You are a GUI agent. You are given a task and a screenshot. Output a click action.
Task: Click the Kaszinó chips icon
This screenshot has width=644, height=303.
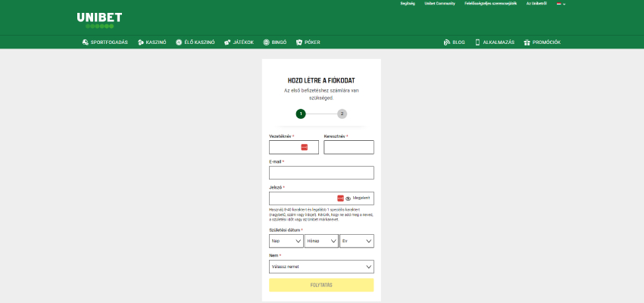140,42
